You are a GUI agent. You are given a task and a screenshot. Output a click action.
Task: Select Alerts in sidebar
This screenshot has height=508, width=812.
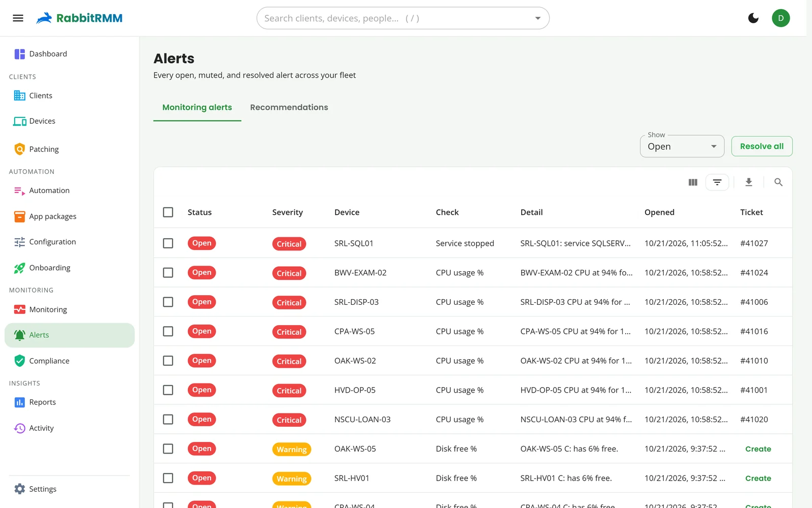pos(70,335)
